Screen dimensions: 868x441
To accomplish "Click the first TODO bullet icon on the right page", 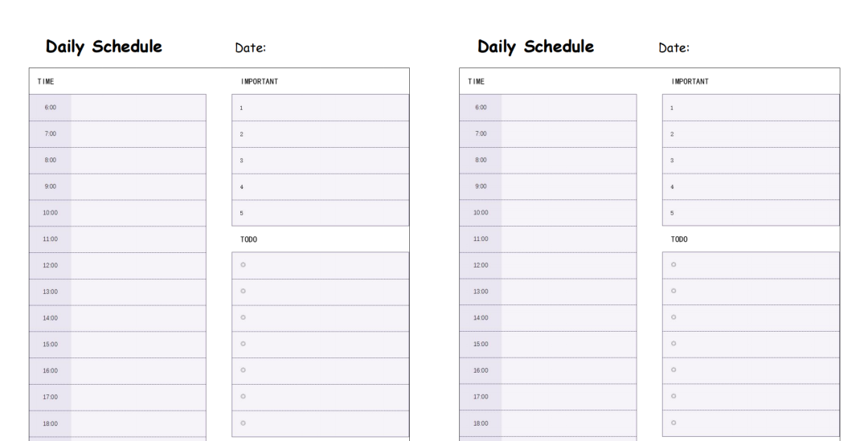I will coord(674,264).
